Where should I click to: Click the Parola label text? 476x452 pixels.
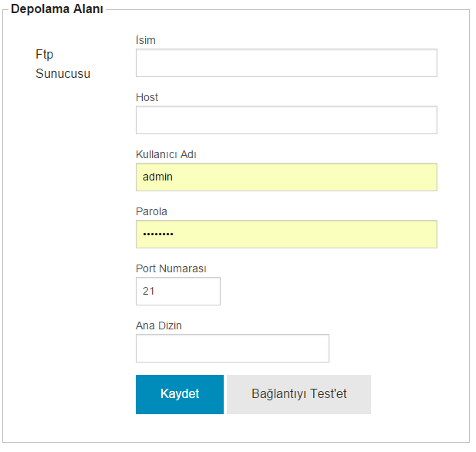pos(151,211)
